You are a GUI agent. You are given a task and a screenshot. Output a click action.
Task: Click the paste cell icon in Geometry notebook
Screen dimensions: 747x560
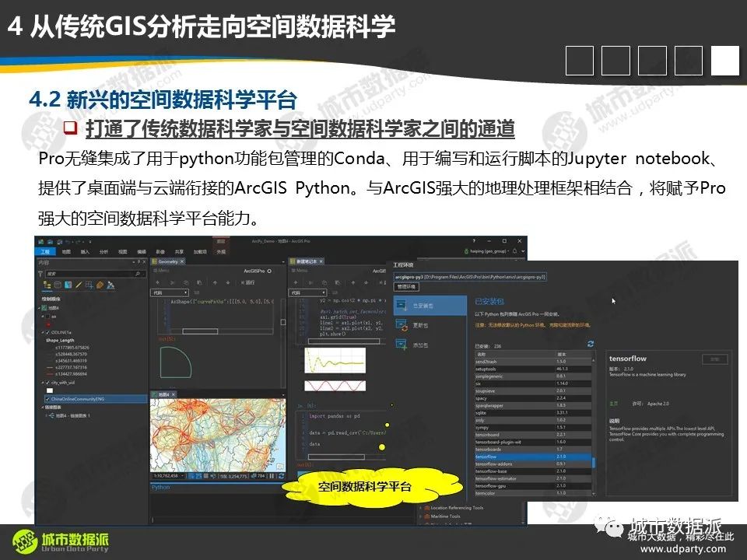click(198, 283)
